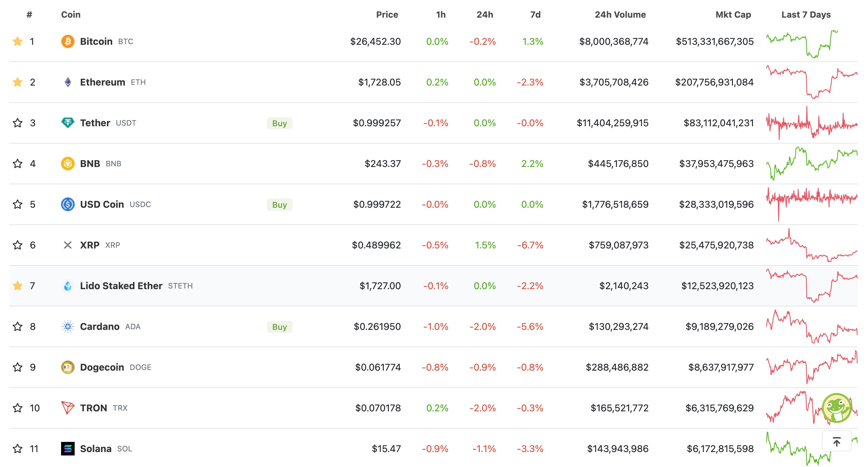
Task: Open the USD Coin page
Action: (102, 204)
